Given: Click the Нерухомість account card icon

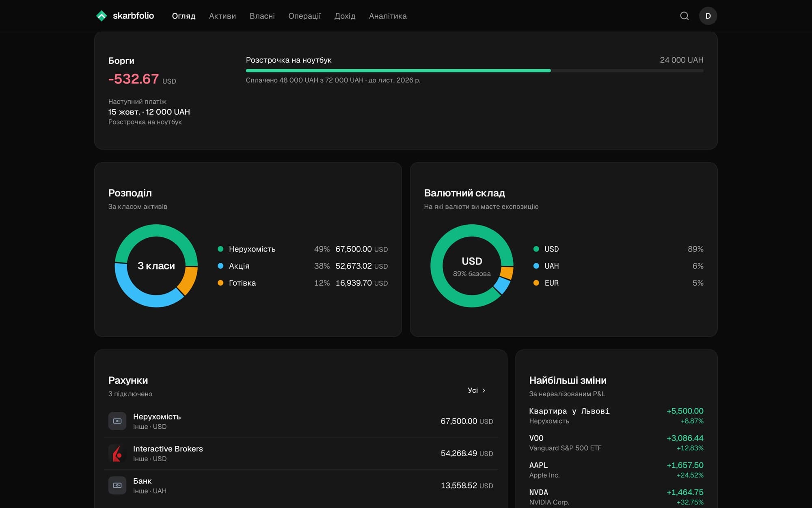Looking at the screenshot, I should click(117, 421).
